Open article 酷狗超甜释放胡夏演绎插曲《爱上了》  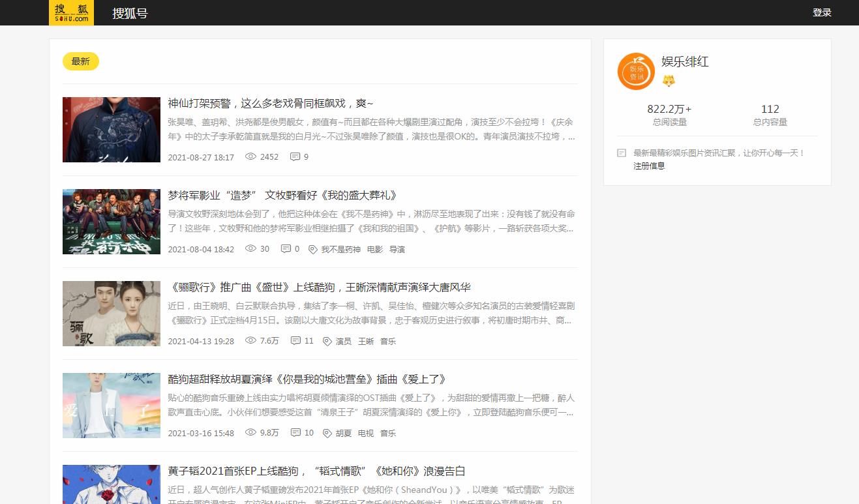coord(307,379)
